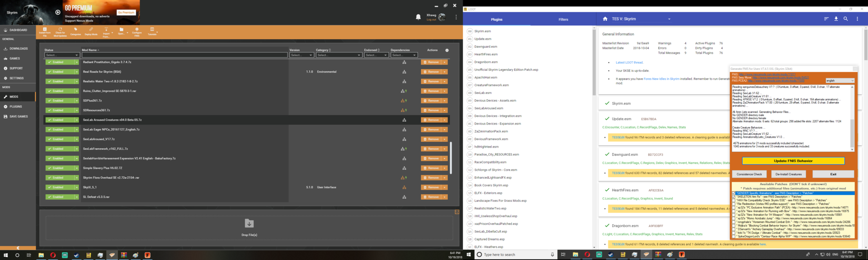This screenshot has height=260, width=868.
Task: Click the Vortex notifications bell icon
Action: [x=418, y=17]
